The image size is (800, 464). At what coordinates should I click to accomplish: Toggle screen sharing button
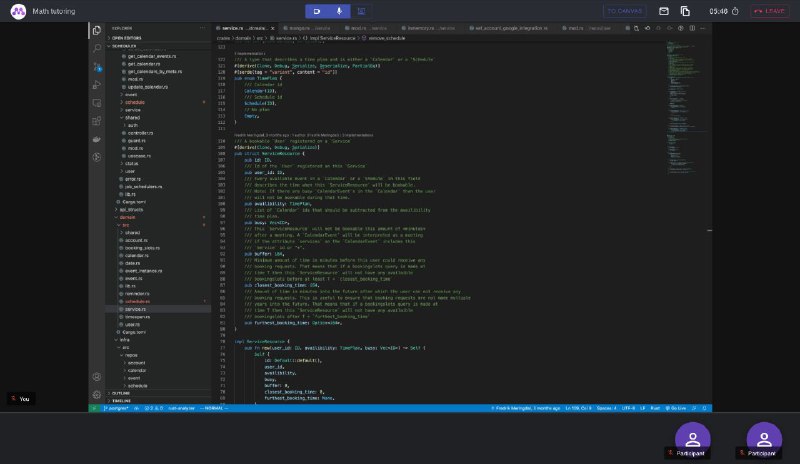pos(361,11)
